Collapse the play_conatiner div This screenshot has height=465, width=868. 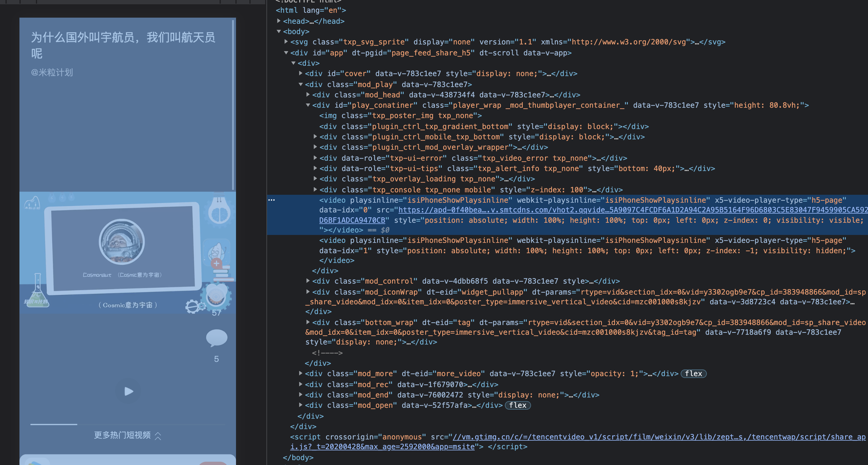pyautogui.click(x=308, y=105)
